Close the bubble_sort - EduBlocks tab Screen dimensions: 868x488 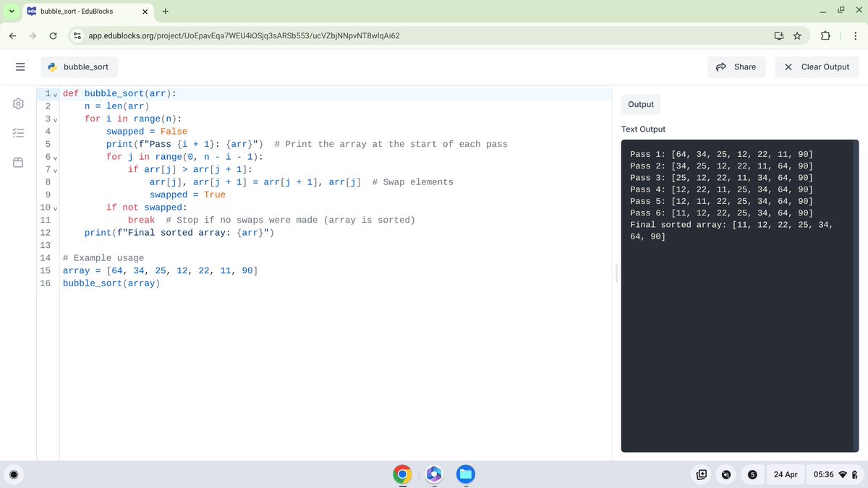(x=144, y=12)
